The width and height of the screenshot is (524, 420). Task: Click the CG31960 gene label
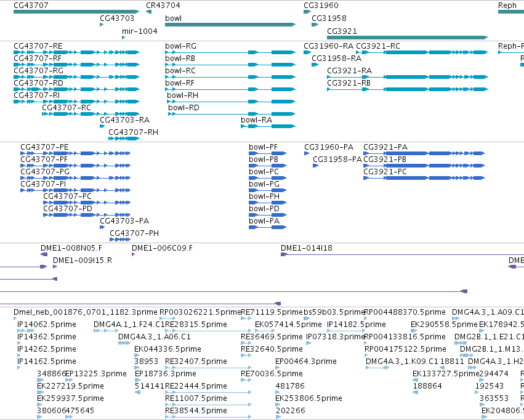point(321,6)
